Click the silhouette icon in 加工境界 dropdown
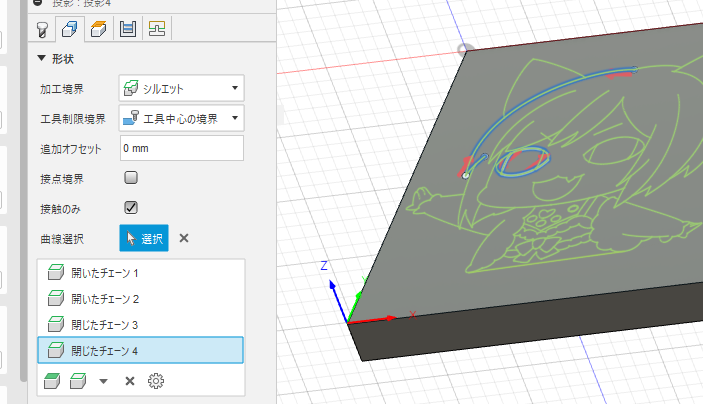703x404 pixels. [x=130, y=88]
